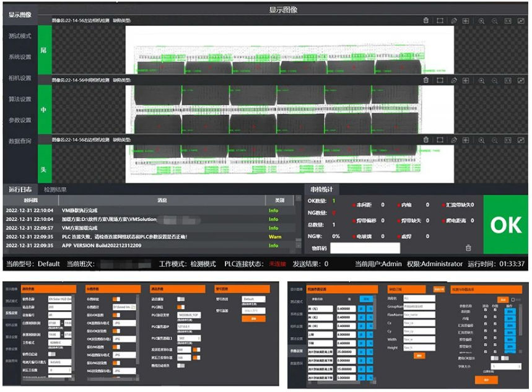The image size is (532, 392).
Task: Zoom in on the top camera image
Action: 481,20
